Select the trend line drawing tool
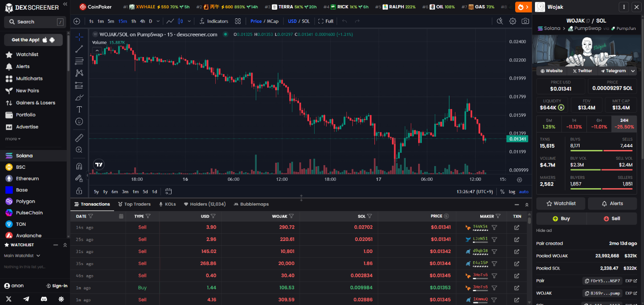644x305 pixels. pos(79,49)
